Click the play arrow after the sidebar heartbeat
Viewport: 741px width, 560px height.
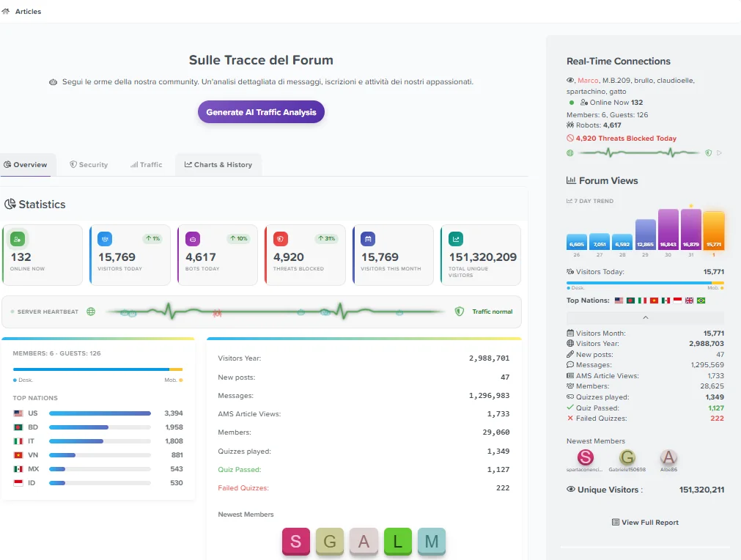tap(719, 152)
